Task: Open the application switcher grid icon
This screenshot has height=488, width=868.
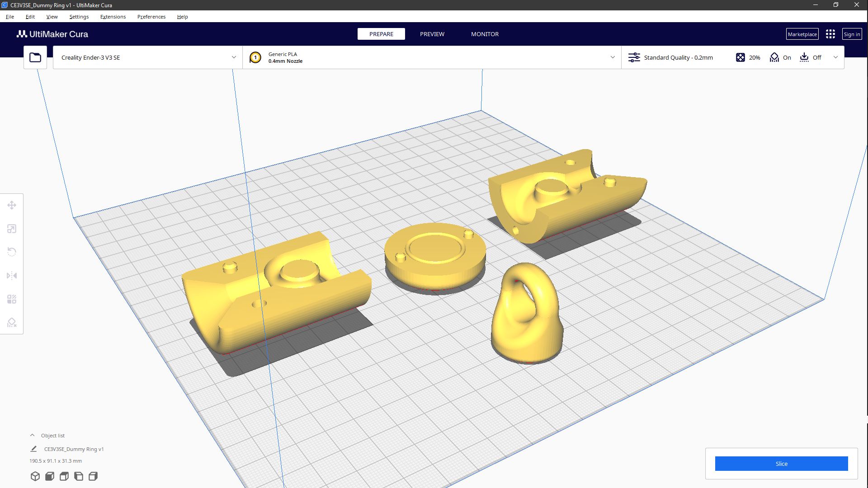Action: pyautogui.click(x=830, y=34)
